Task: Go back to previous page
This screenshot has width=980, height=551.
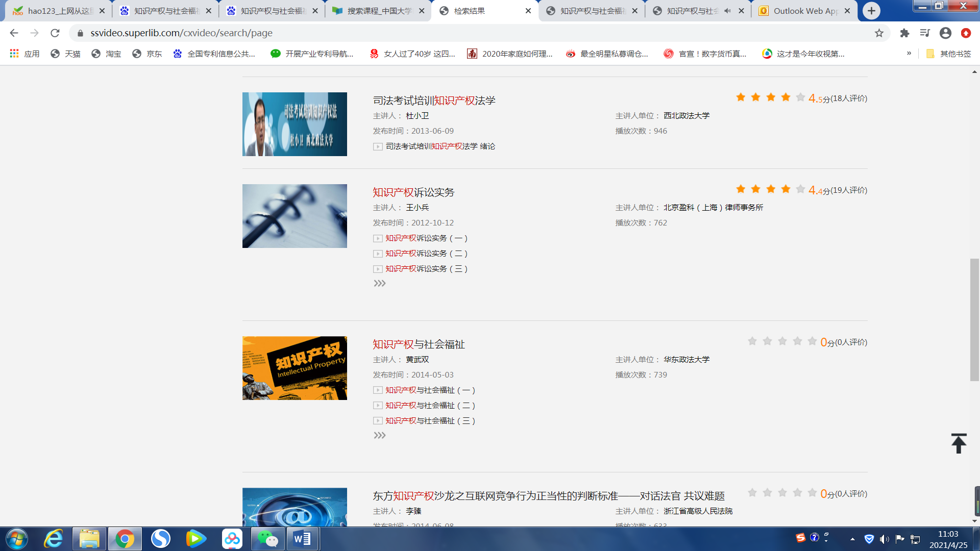Action: tap(14, 33)
